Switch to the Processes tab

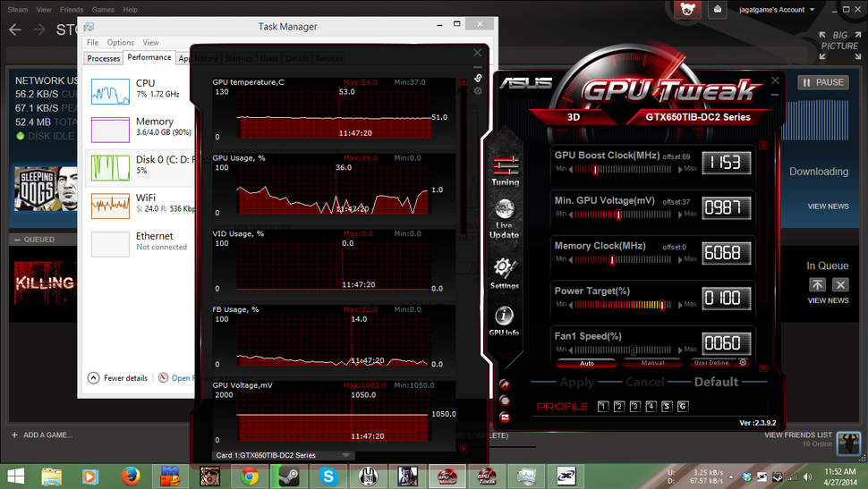pyautogui.click(x=104, y=58)
